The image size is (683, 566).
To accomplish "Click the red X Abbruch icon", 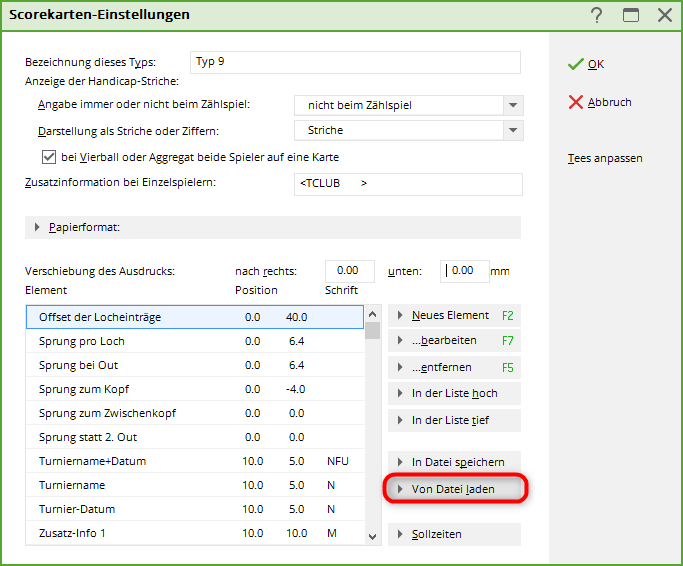I will (x=575, y=102).
